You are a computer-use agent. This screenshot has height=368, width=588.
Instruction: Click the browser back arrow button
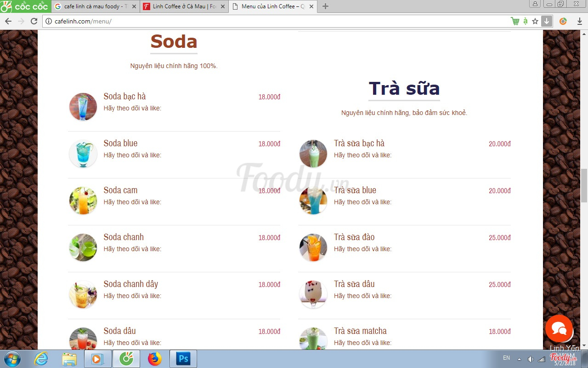click(x=8, y=21)
